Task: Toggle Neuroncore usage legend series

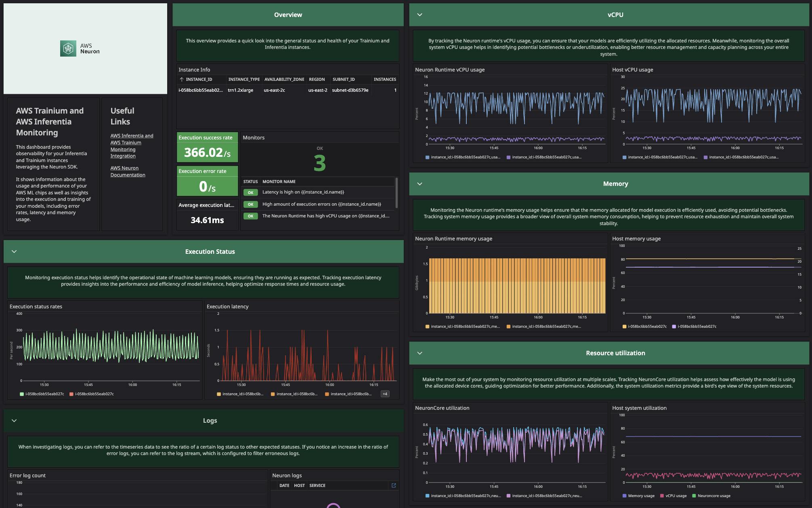Action: 713,496
